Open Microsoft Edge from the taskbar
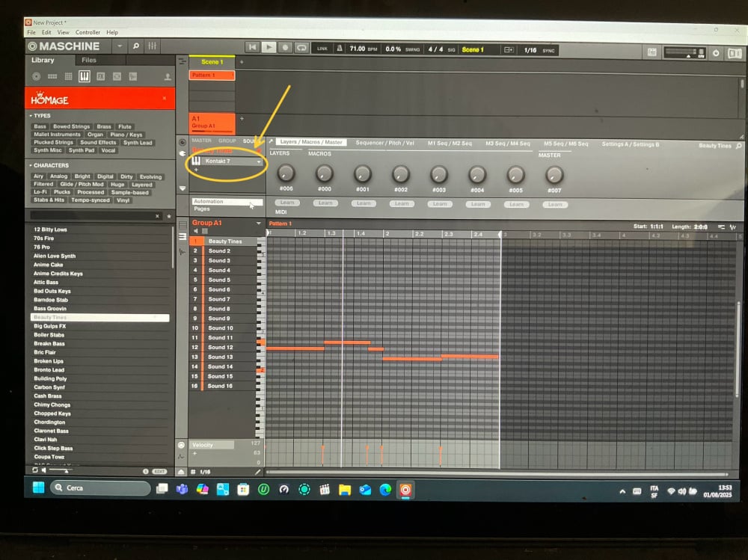Screen dimensions: 748x560 (x=385, y=490)
